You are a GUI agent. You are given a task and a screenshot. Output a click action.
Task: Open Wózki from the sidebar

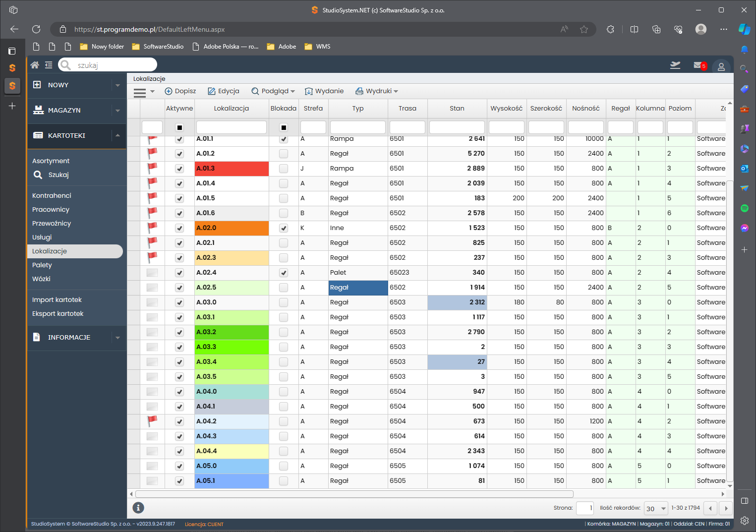coord(41,279)
